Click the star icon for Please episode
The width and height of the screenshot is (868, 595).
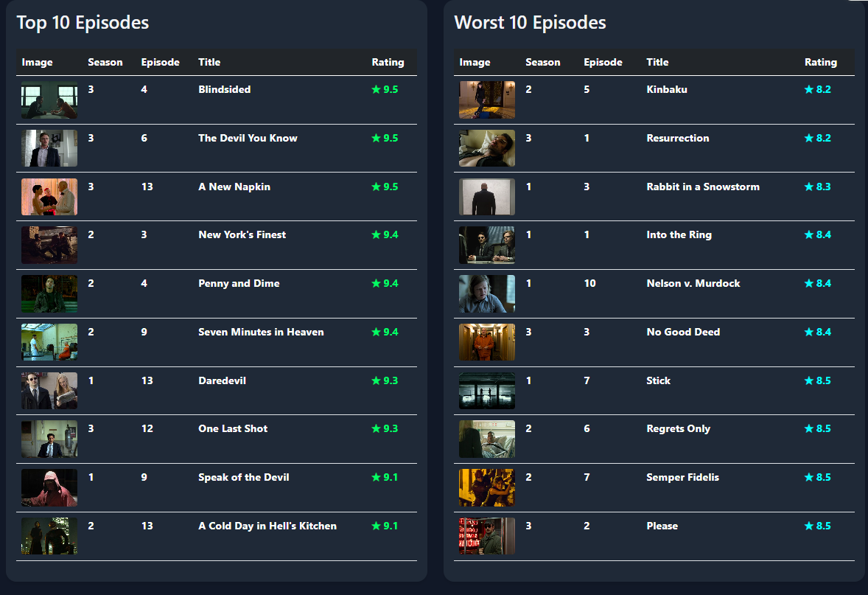coord(809,526)
